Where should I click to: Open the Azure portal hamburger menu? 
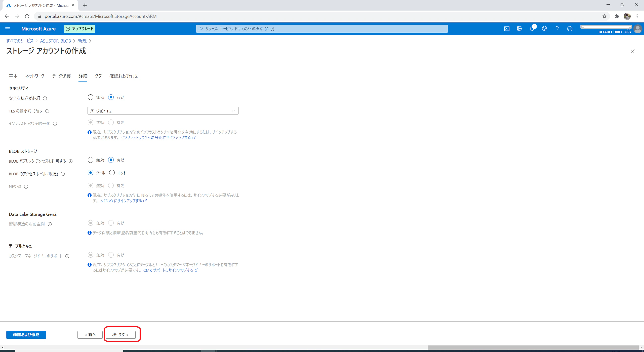click(8, 29)
